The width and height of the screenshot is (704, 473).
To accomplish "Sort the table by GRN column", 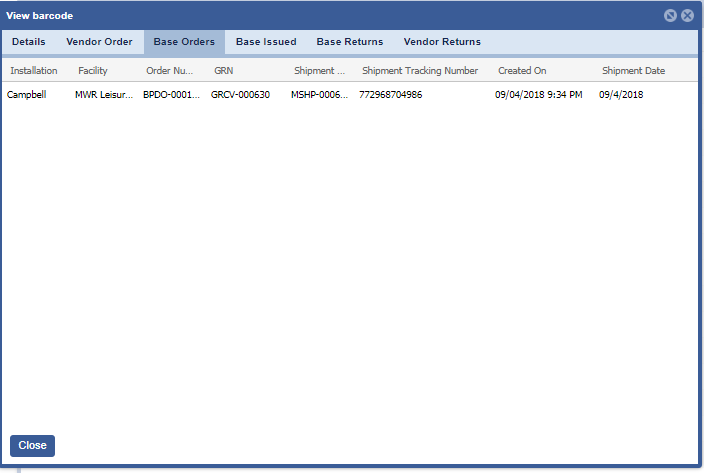I will tap(224, 71).
